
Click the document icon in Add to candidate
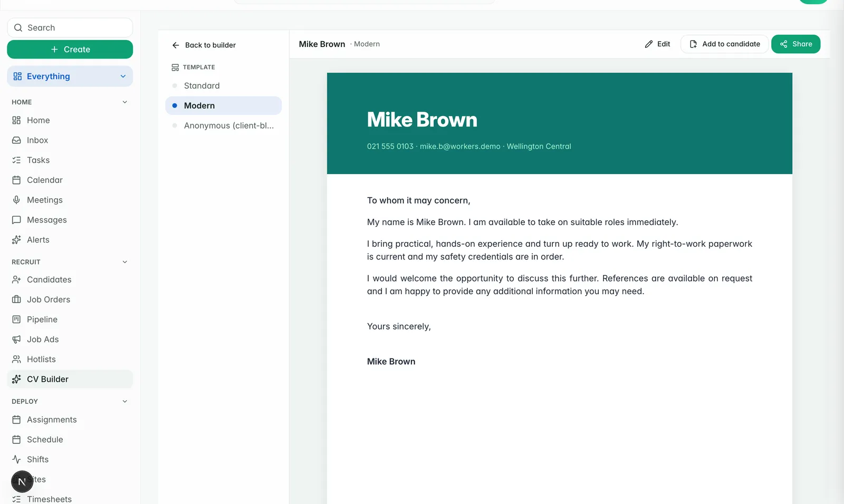(x=694, y=44)
